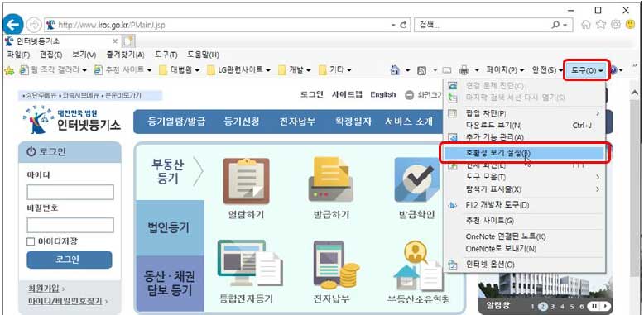Open favorites star icon at top right
Viewport: 644px width, 315px height.
tap(601, 25)
